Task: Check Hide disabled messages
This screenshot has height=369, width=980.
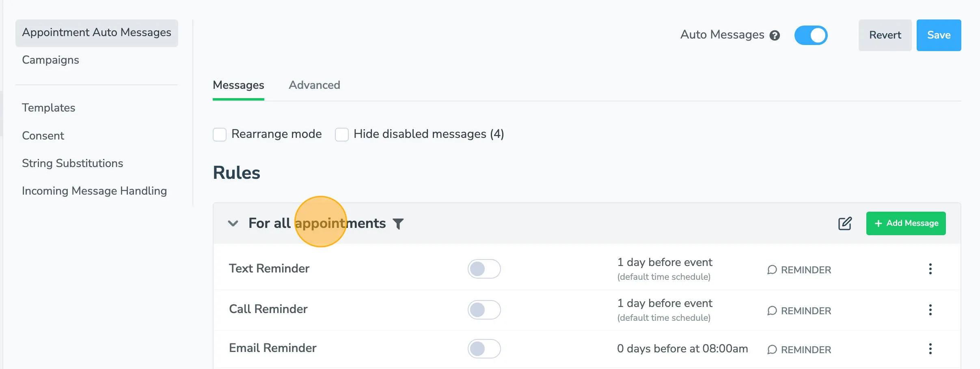Action: [341, 134]
